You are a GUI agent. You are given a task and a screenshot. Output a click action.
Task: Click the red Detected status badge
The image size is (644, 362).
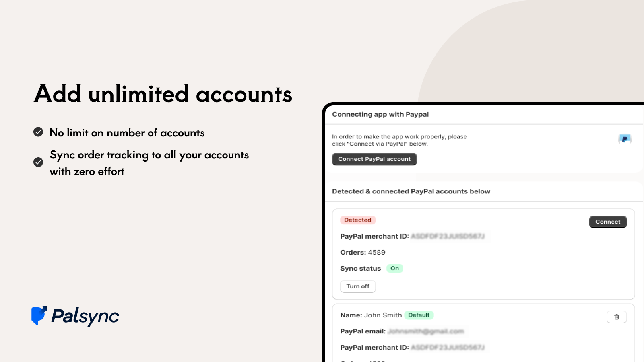[x=358, y=220]
